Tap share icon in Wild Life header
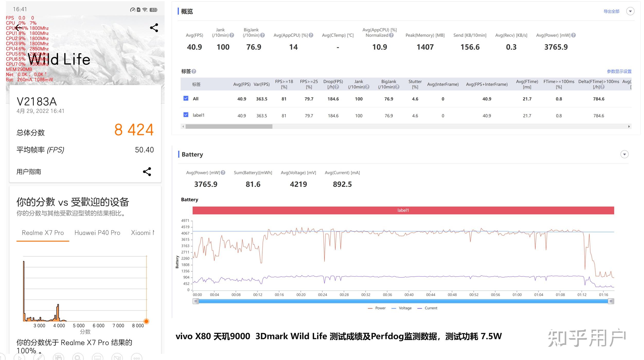 pyautogui.click(x=154, y=28)
